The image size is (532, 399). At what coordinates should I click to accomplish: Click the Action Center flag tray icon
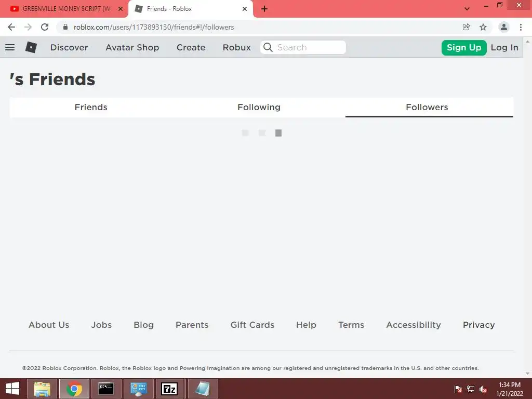pos(458,389)
